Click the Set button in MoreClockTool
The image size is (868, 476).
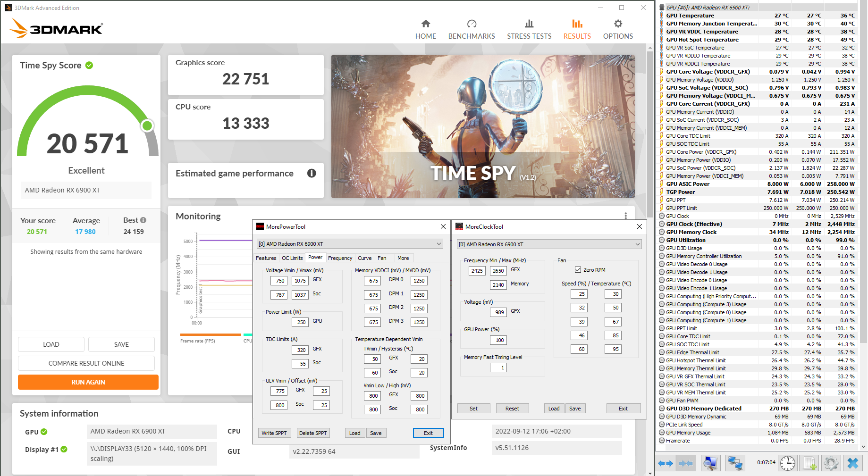click(x=473, y=409)
